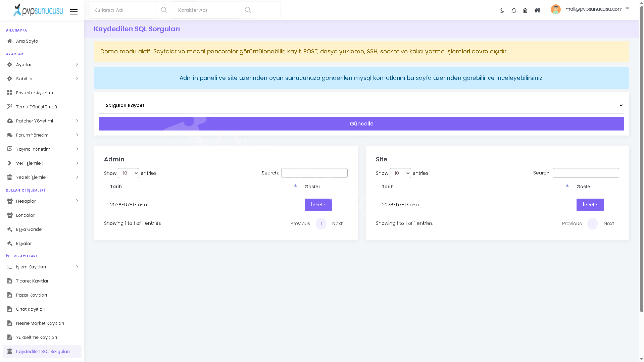Click search icon beside Karakter Adı field
This screenshot has width=644, height=362.
[x=248, y=10]
